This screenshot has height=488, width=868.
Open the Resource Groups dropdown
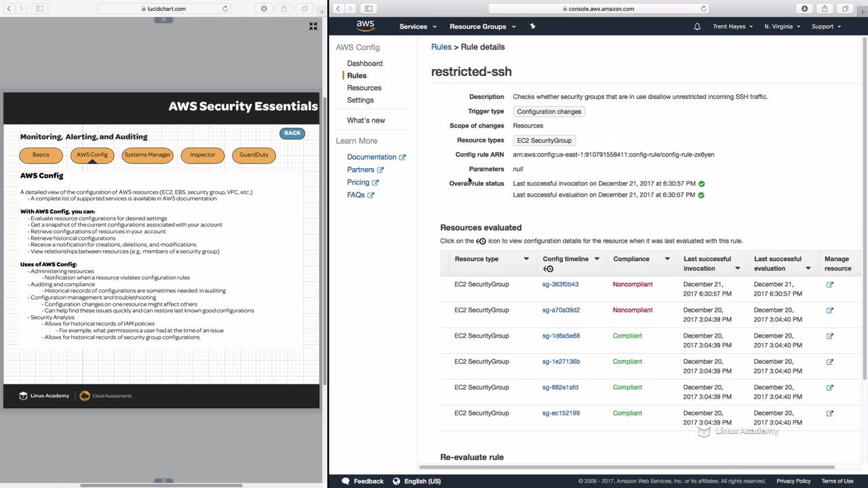(482, 26)
